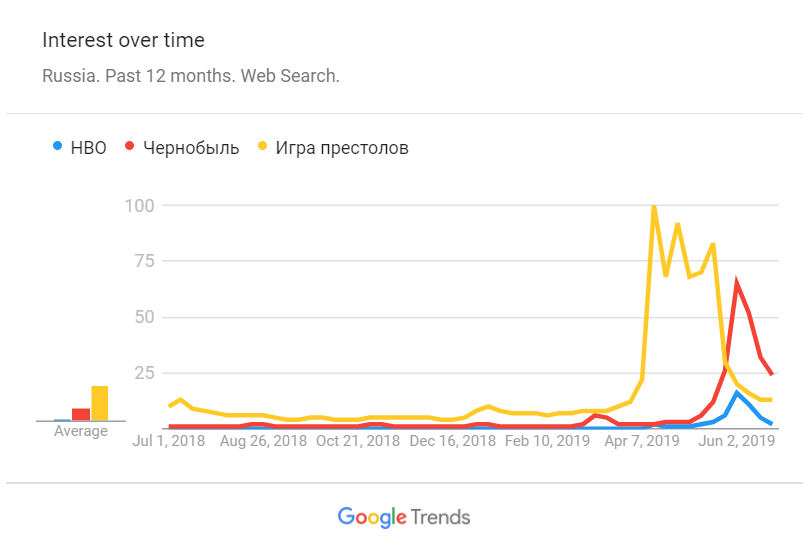This screenshot has width=809, height=551.
Task: Click the Dec 16, 2018 axis label
Action: pos(454,440)
